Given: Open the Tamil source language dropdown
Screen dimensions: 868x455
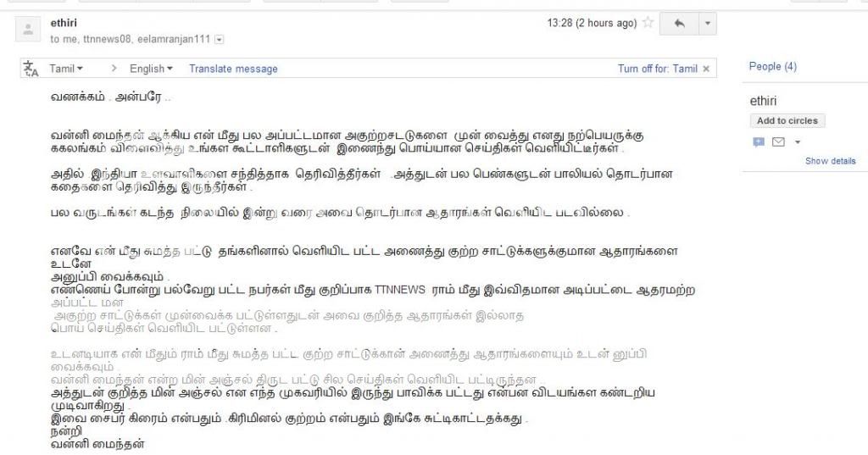Looking at the screenshot, I should pos(66,69).
